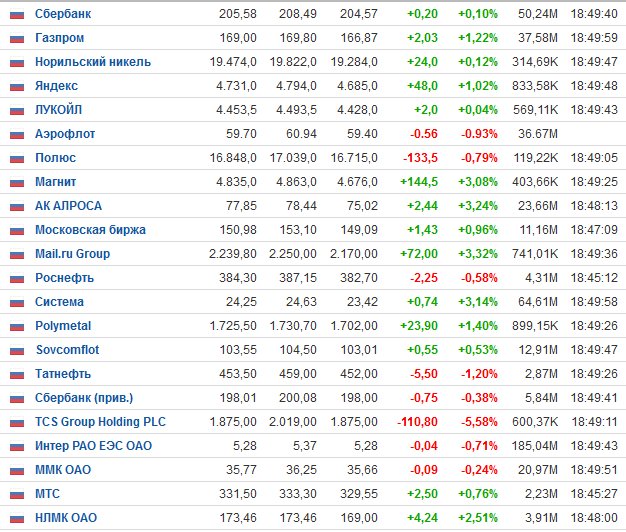Open Сбербанк (прив.) quote page
This screenshot has height=532, width=626.
(84, 398)
